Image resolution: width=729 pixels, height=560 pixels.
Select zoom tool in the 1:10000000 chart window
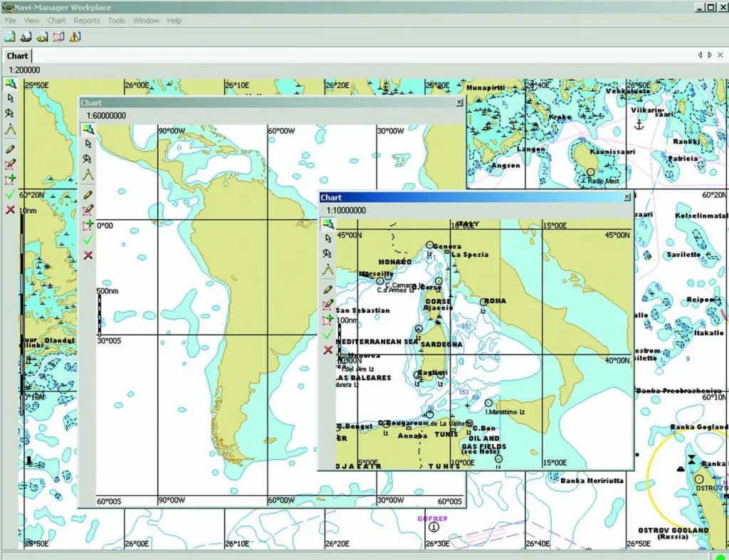tap(328, 224)
